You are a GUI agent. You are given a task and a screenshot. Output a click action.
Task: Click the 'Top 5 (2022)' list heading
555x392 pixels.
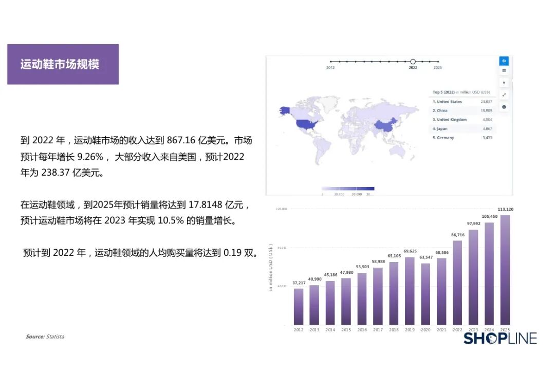[461, 92]
